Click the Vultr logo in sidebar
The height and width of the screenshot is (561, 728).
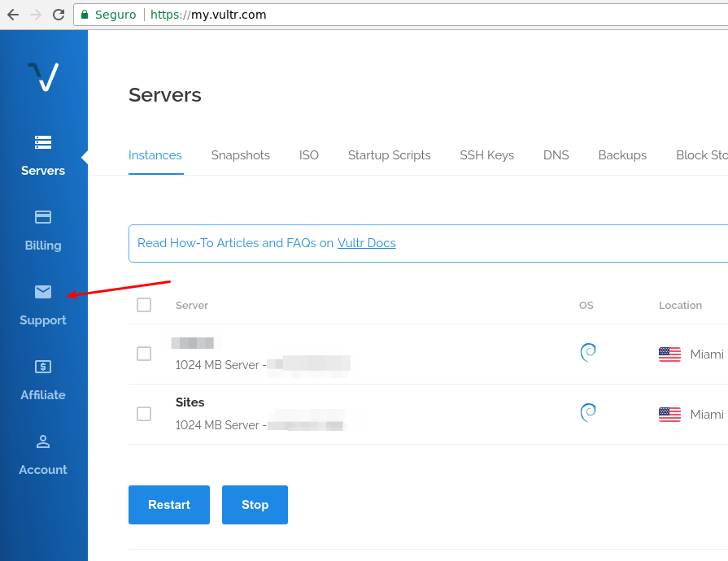tap(43, 76)
